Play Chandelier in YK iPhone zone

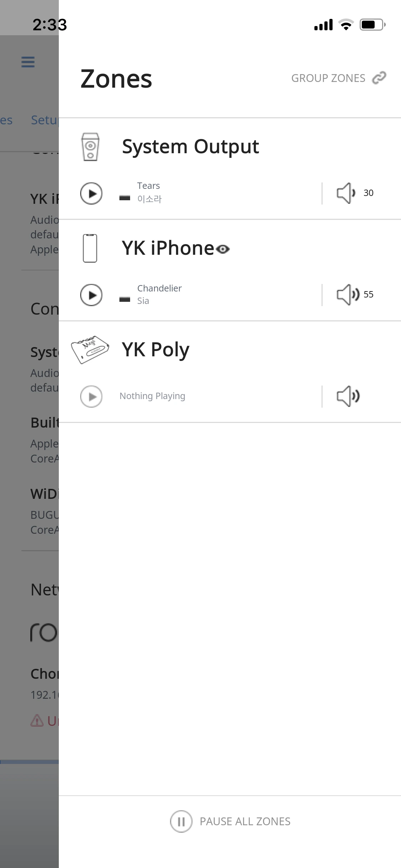pyautogui.click(x=91, y=295)
